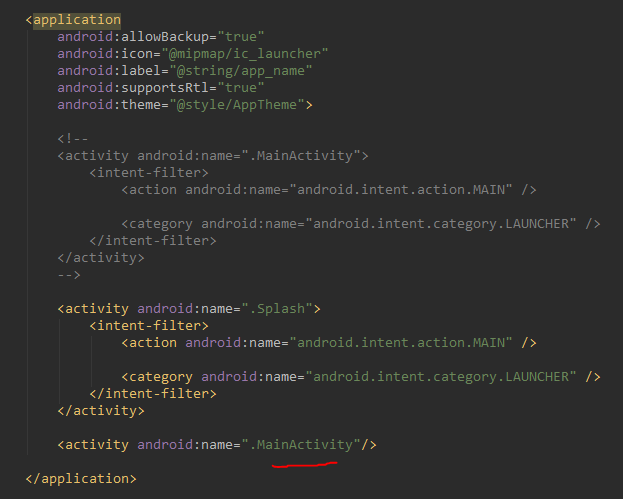Click the active opening intent-filter tag under Splash

[x=149, y=326]
